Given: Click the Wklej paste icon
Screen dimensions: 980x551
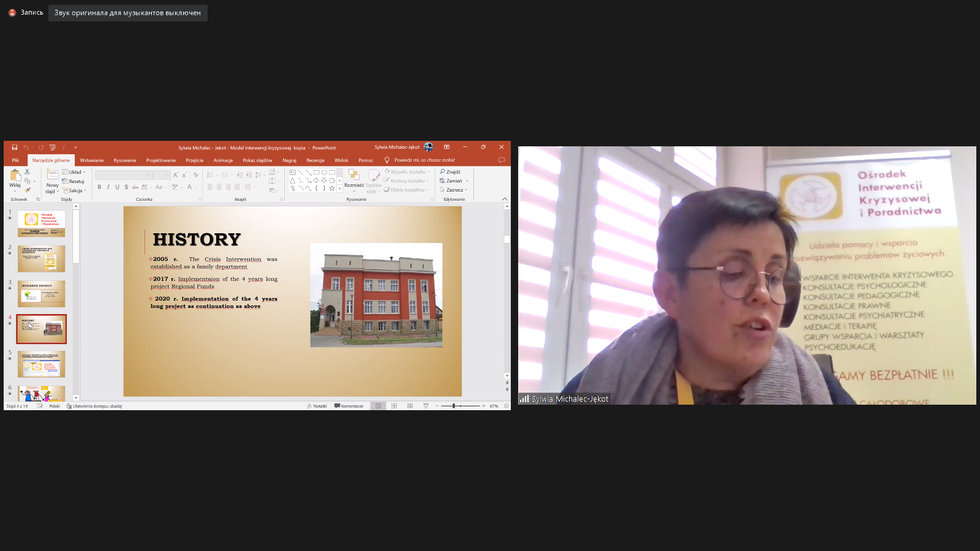Looking at the screenshot, I should pos(15,176).
